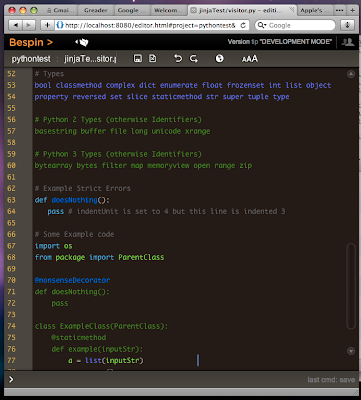
Task: Click the Bespin target/bird icon next to logo
Action: 82,42
